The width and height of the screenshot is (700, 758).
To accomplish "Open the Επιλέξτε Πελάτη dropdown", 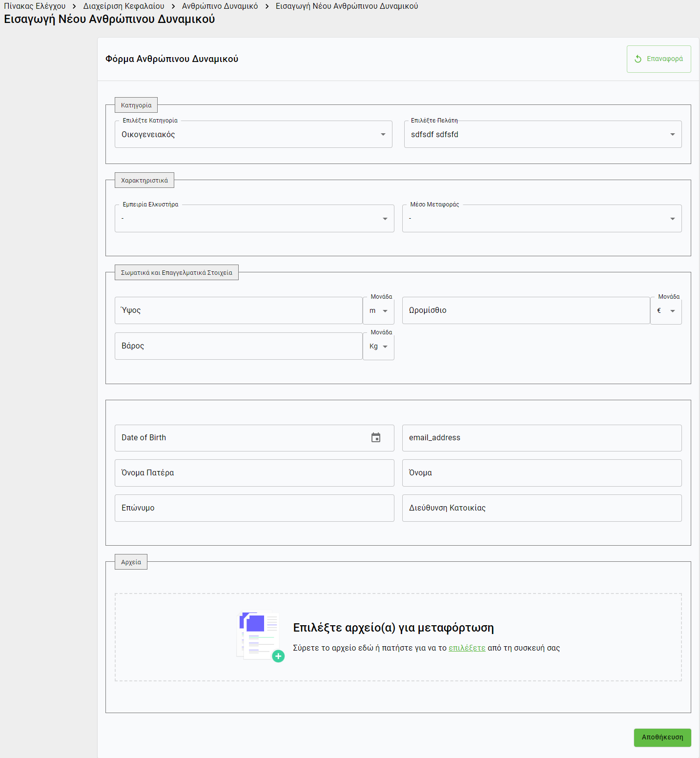I will point(542,135).
